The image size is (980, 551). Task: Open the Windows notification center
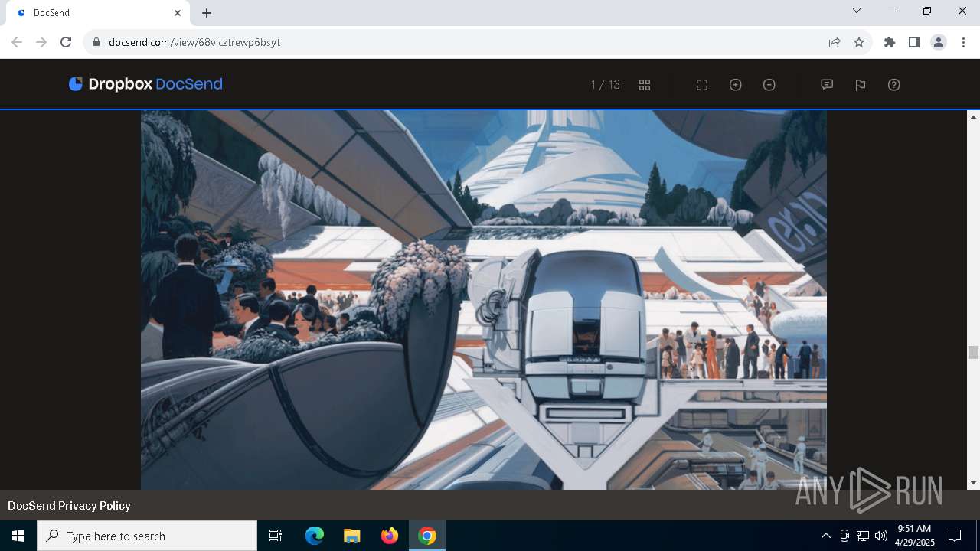(955, 536)
